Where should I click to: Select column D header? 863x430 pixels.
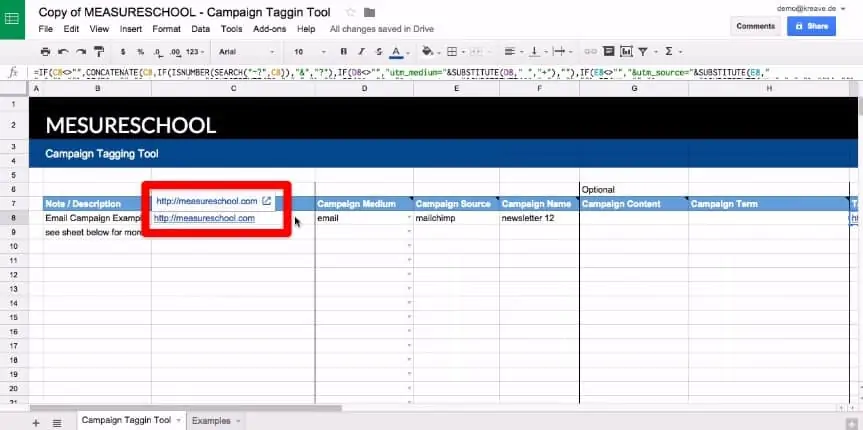(x=364, y=88)
